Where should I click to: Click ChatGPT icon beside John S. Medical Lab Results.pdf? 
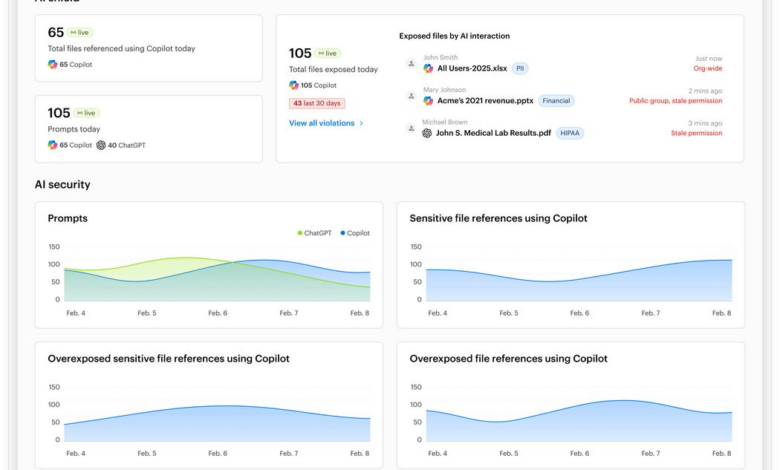(x=427, y=133)
